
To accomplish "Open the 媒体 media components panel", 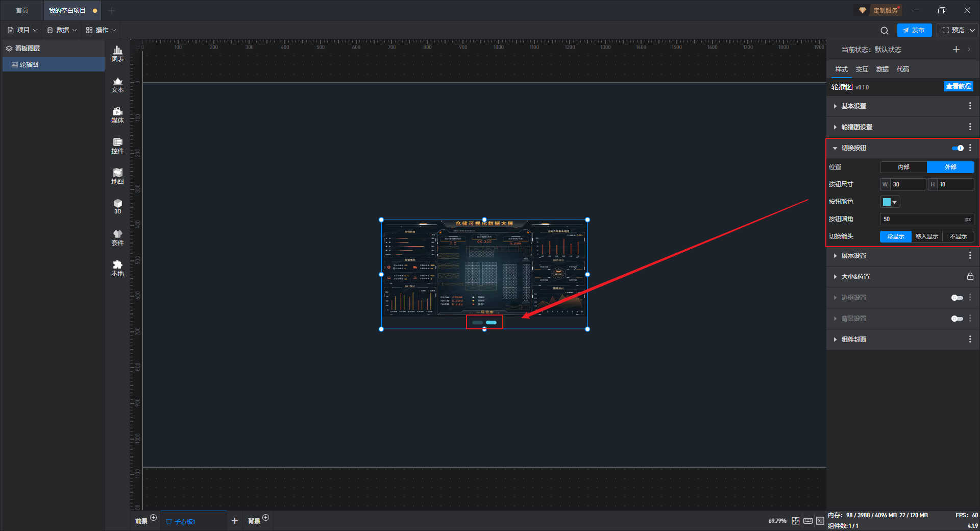I will [x=117, y=115].
